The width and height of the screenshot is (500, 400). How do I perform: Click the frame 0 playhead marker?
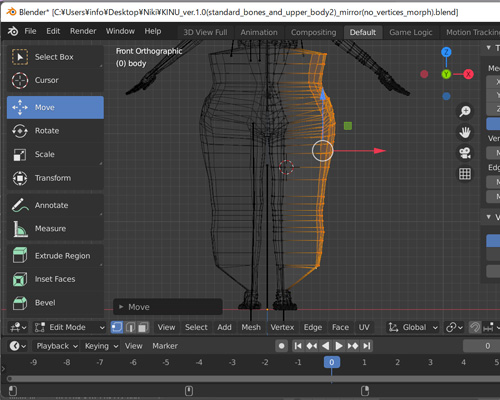(x=332, y=362)
